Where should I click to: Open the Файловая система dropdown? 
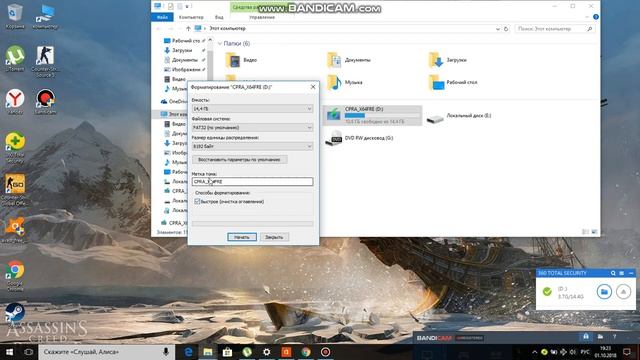coord(252,127)
